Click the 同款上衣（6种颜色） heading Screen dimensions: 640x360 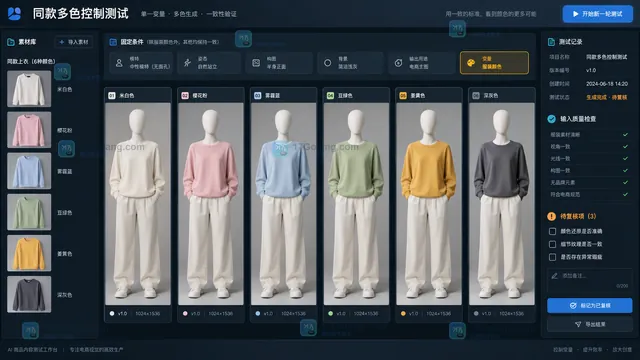(31, 61)
